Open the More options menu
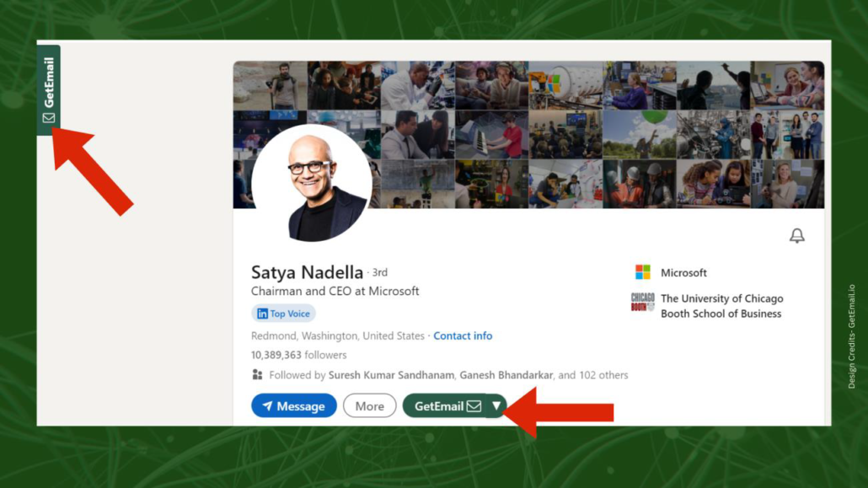 [x=369, y=406]
